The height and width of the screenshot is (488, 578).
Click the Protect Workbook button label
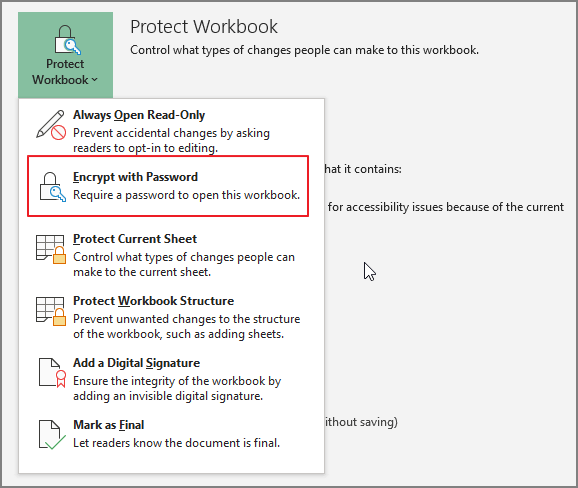65,72
